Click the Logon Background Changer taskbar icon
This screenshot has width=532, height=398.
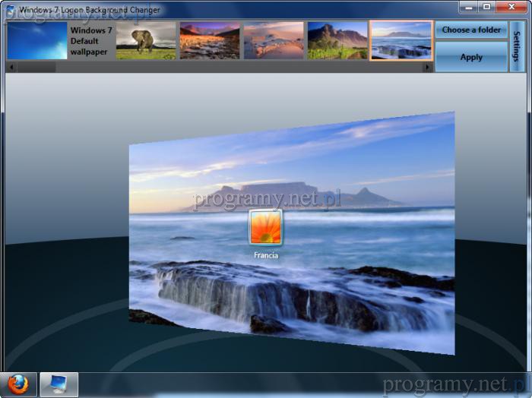coord(59,385)
